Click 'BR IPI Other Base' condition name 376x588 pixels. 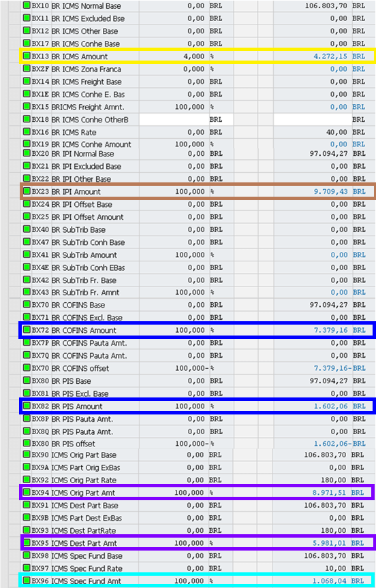pos(81,179)
